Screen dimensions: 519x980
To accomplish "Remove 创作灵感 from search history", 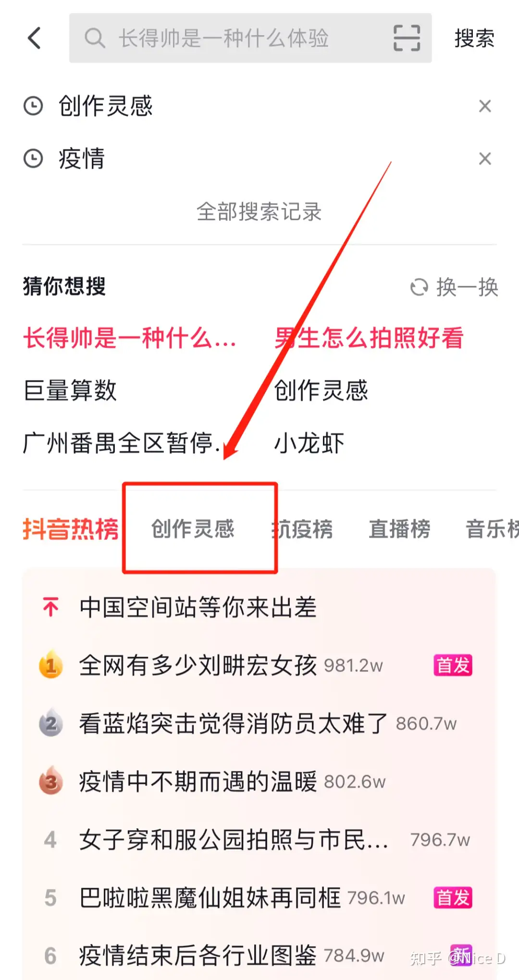I will [x=485, y=106].
